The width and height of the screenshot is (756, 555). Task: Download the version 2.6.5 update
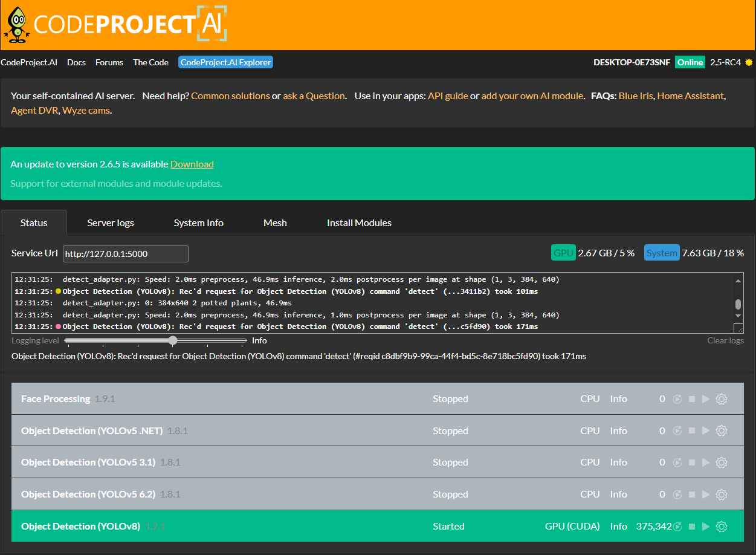192,164
